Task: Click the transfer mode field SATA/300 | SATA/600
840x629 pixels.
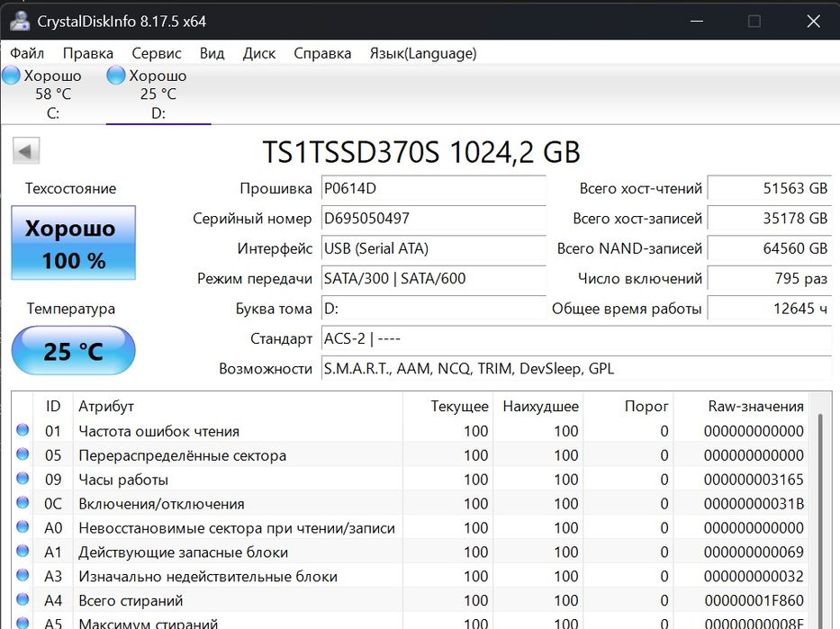Action: pos(433,278)
